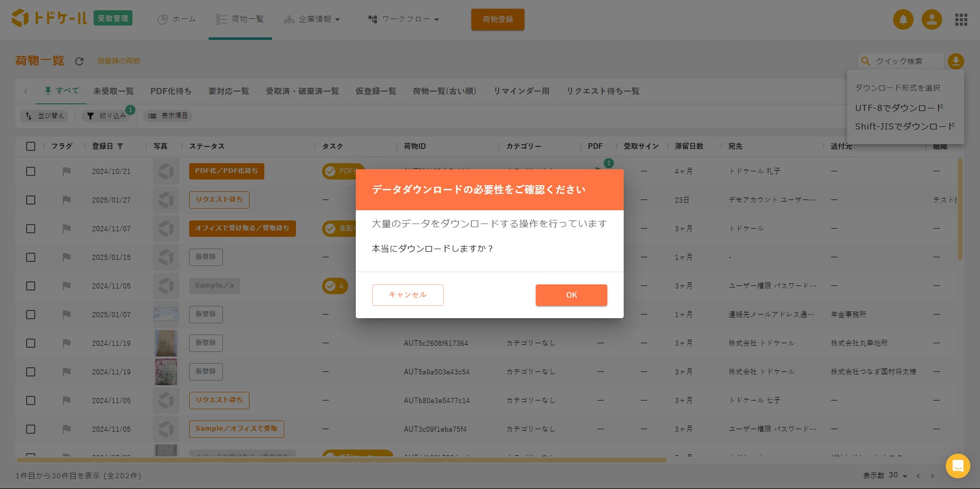This screenshot has height=489, width=980.
Task: Open photo thumbnail for 年金事務所 row
Action: tap(166, 315)
